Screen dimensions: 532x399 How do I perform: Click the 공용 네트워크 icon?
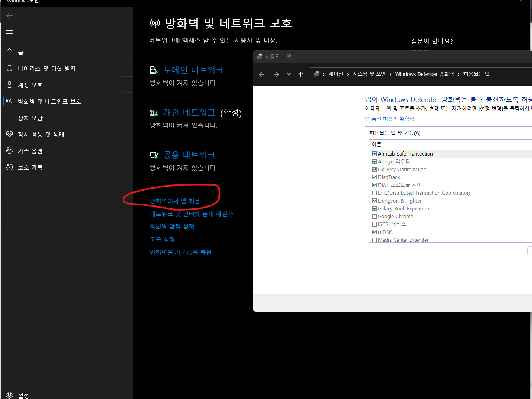(154, 155)
